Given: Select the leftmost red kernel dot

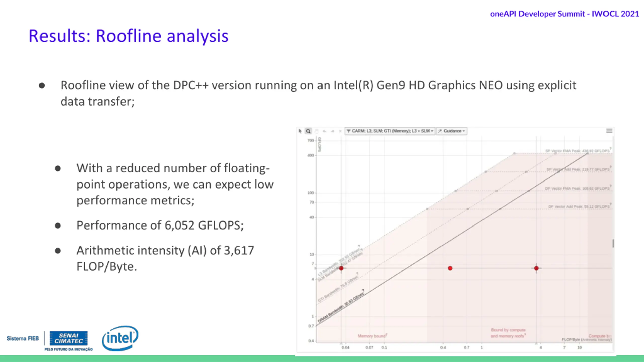Looking at the screenshot, I should (x=341, y=268).
